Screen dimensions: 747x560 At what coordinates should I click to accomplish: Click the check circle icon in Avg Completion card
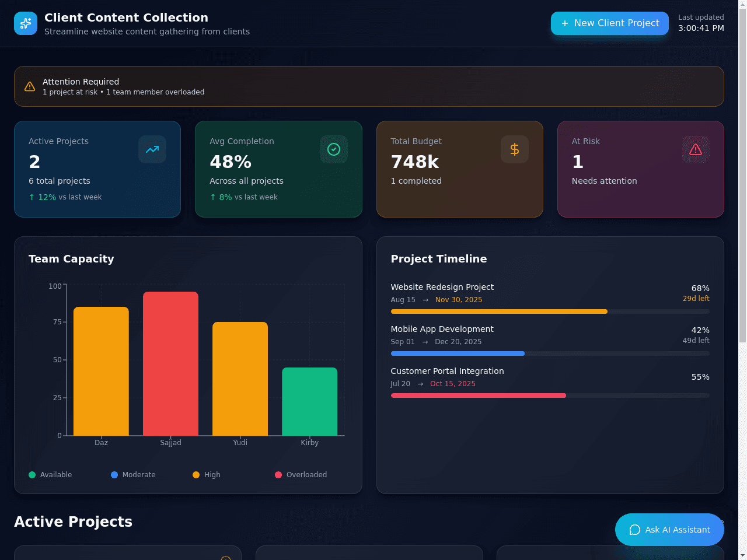[334, 149]
